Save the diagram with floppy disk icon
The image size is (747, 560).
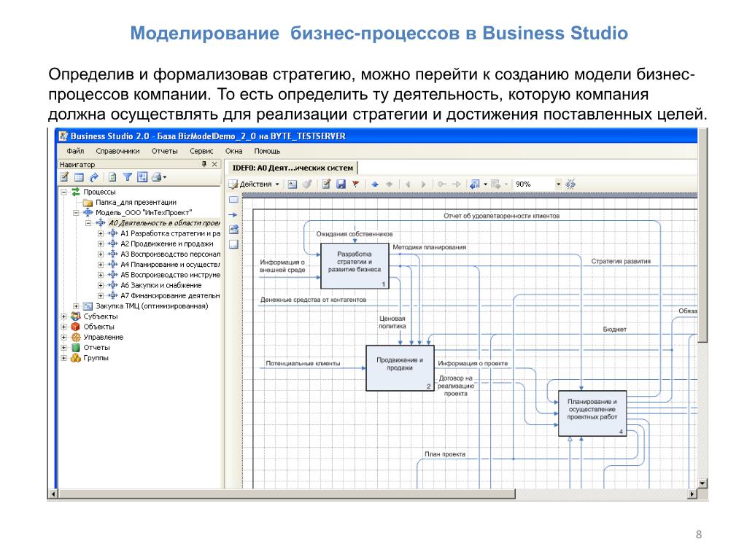[341, 184]
